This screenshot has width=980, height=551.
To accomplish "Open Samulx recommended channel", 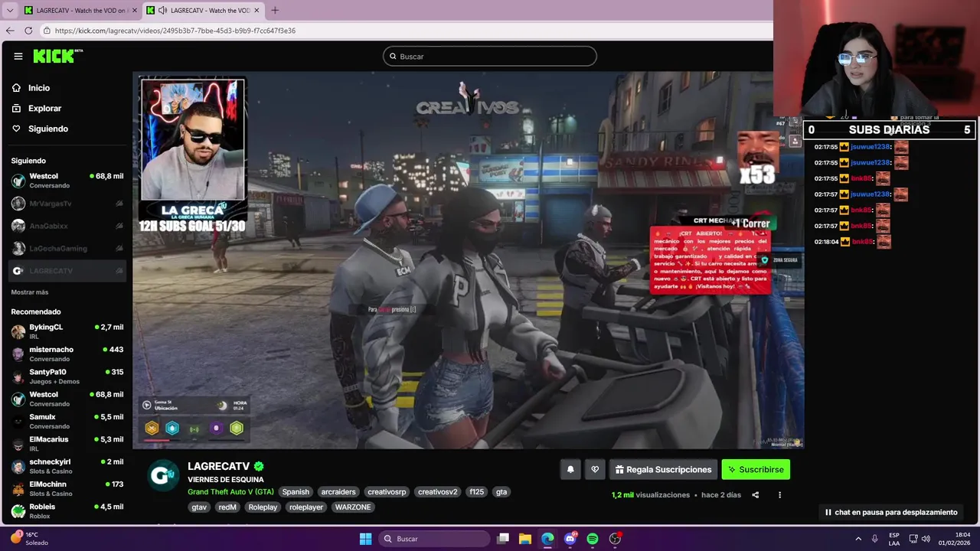I will [x=67, y=421].
